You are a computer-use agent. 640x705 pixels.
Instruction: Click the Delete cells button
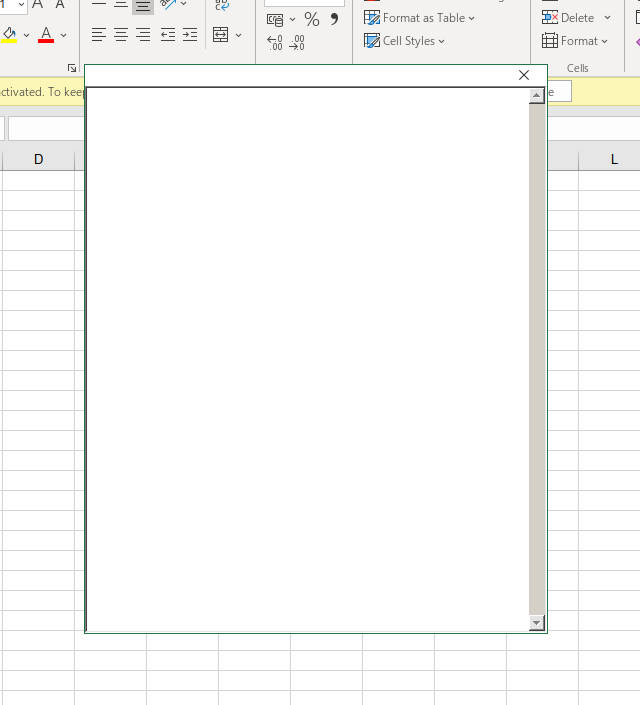pyautogui.click(x=569, y=18)
